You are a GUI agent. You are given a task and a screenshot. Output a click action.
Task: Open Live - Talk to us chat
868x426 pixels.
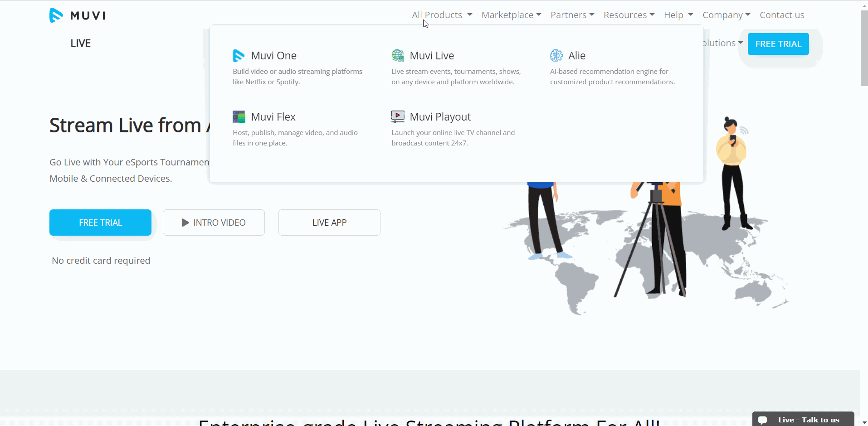(x=803, y=420)
